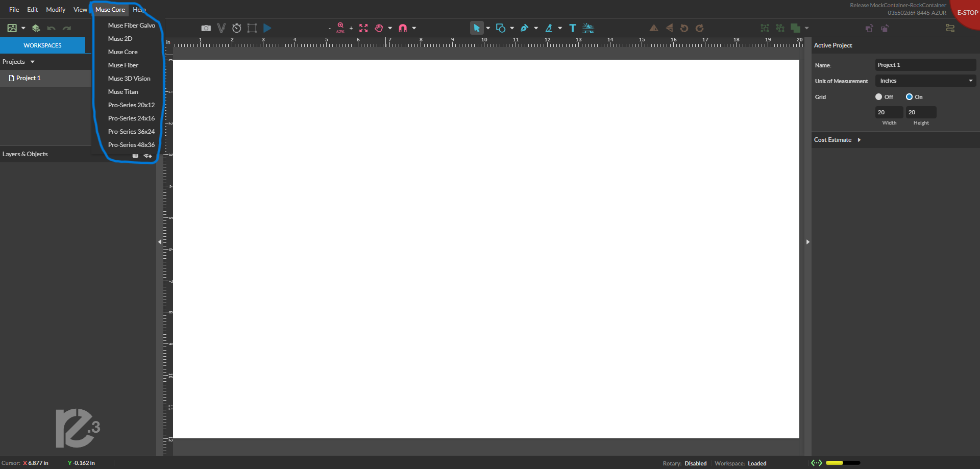980x469 pixels.
Task: Click the import image icon
Action: (x=12, y=28)
